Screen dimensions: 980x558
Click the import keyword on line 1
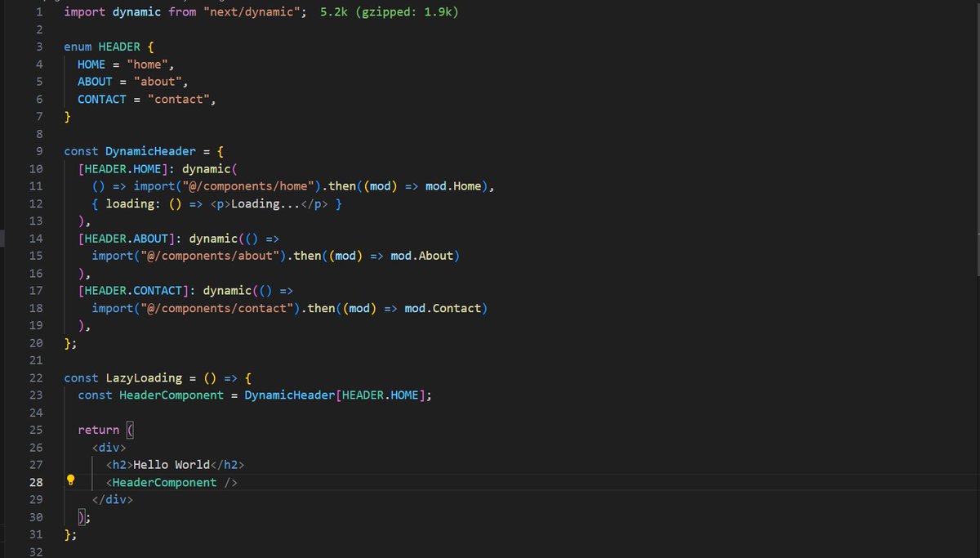pyautogui.click(x=85, y=12)
